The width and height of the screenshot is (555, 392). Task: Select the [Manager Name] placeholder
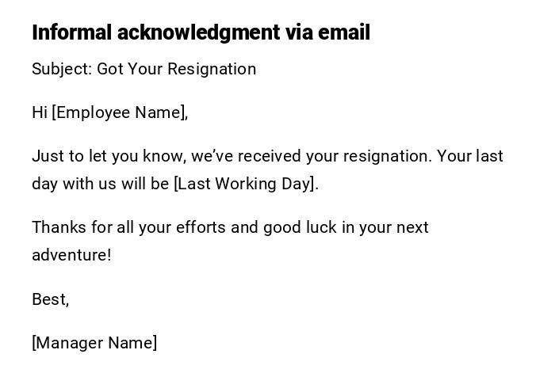coord(94,343)
